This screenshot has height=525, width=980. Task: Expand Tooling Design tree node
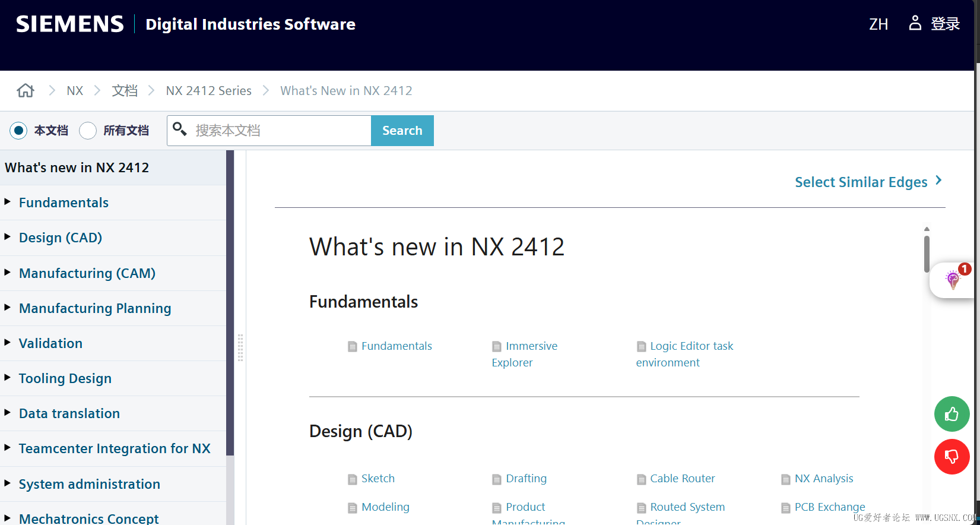pyautogui.click(x=8, y=378)
